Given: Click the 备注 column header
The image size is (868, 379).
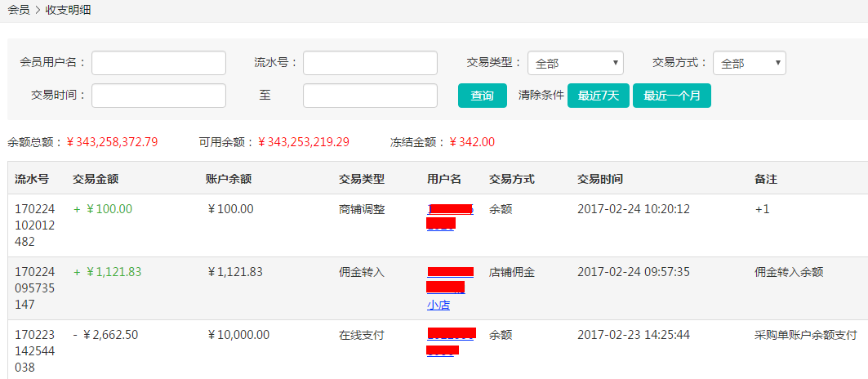Looking at the screenshot, I should point(766,179).
